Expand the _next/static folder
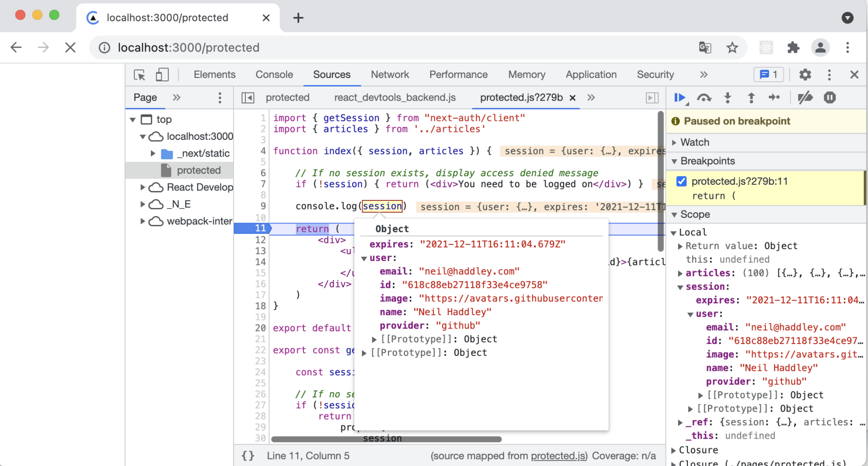Screen dimensions: 868x466 153,154
